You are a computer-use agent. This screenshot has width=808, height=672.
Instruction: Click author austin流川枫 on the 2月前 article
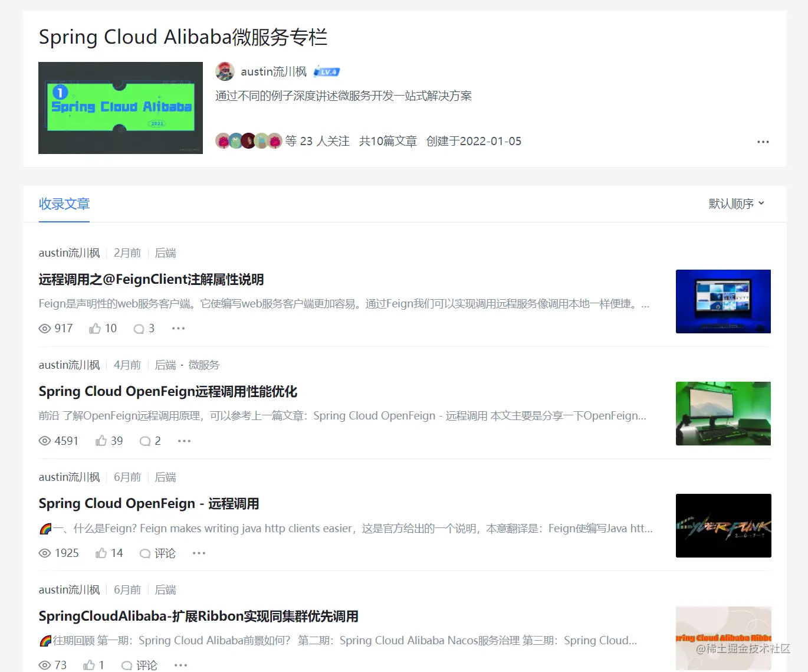point(70,253)
